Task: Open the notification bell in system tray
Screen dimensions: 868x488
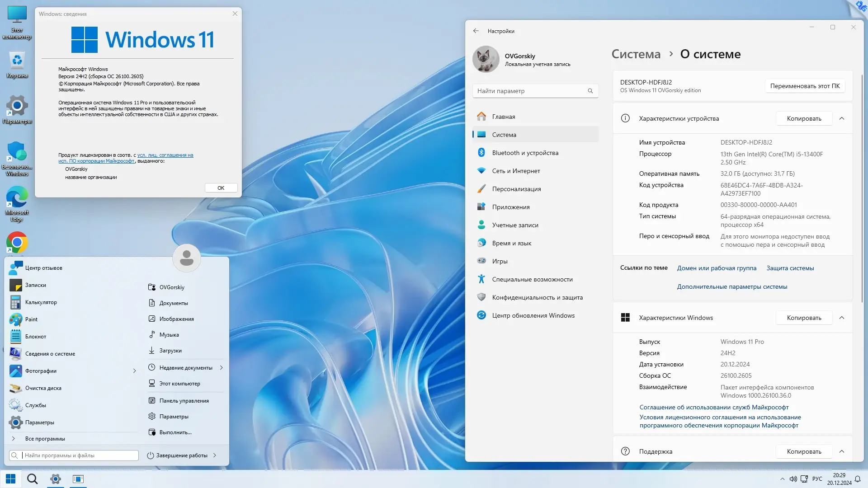Action: (x=858, y=479)
